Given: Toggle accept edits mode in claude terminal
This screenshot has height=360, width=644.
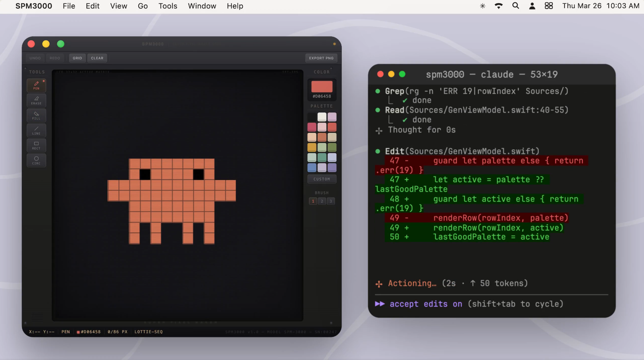Looking at the screenshot, I should [x=426, y=304].
